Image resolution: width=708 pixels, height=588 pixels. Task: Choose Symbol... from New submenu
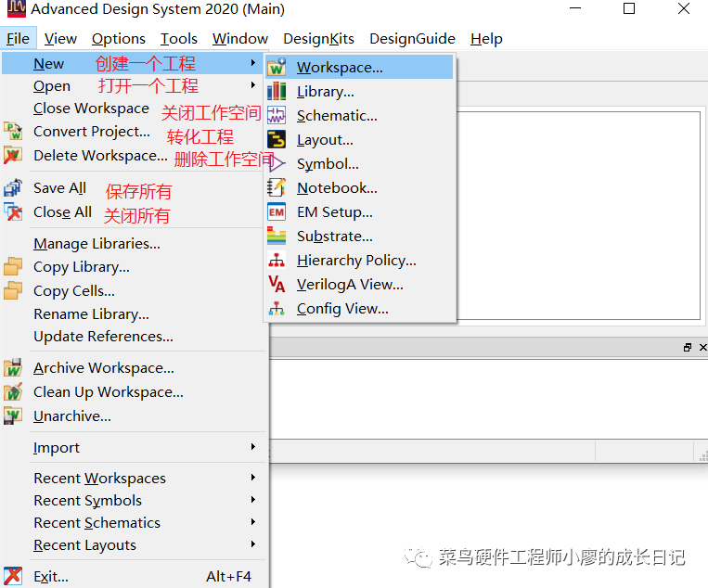pos(359,163)
